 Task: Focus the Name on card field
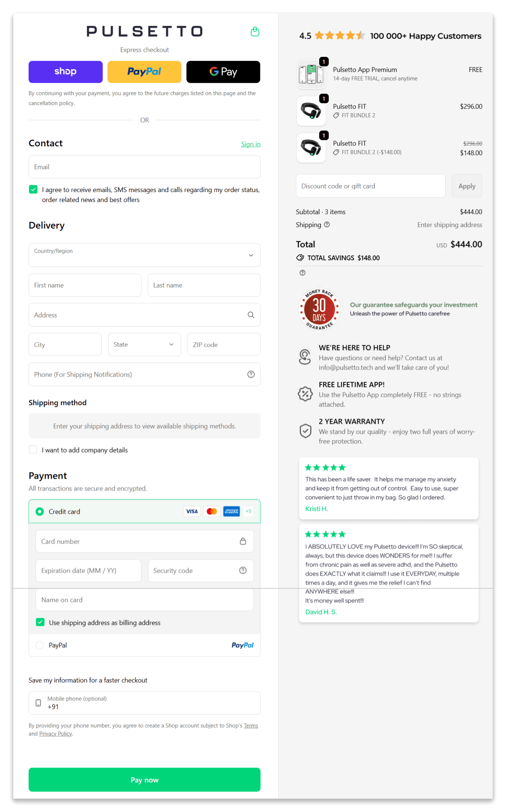click(145, 600)
